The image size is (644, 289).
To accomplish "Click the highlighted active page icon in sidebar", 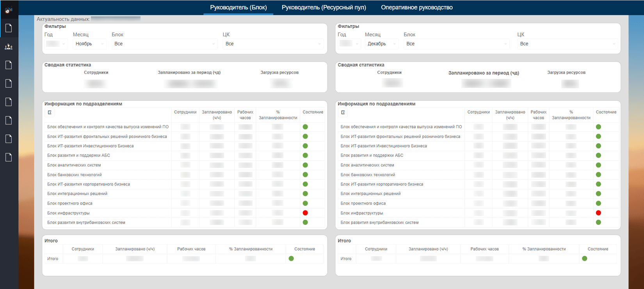I will pos(9,28).
